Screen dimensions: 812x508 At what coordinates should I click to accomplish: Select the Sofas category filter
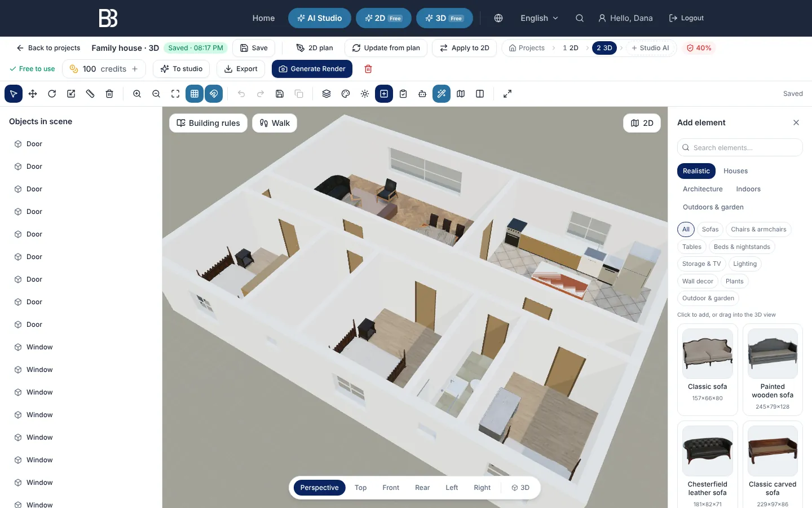[x=710, y=229]
